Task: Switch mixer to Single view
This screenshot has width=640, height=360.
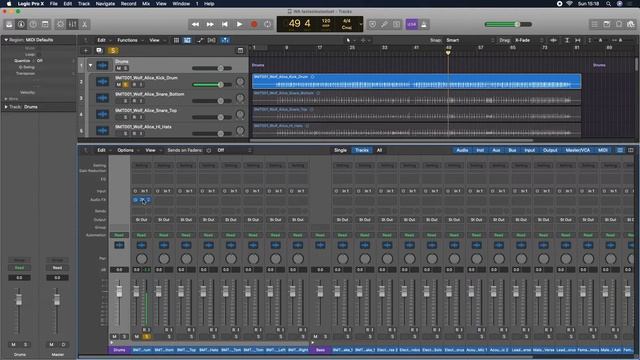Action: (340, 150)
